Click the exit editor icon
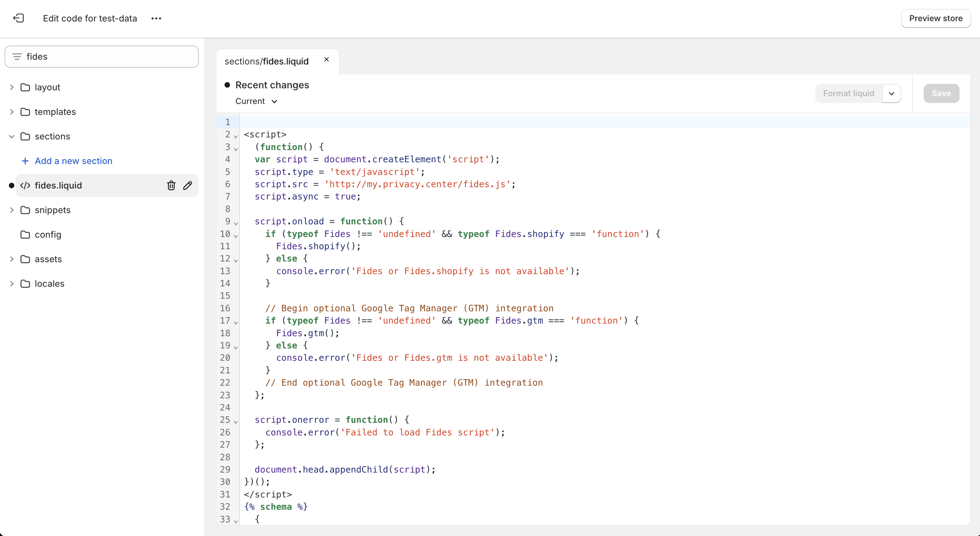The height and width of the screenshot is (536, 980). pos(19,18)
